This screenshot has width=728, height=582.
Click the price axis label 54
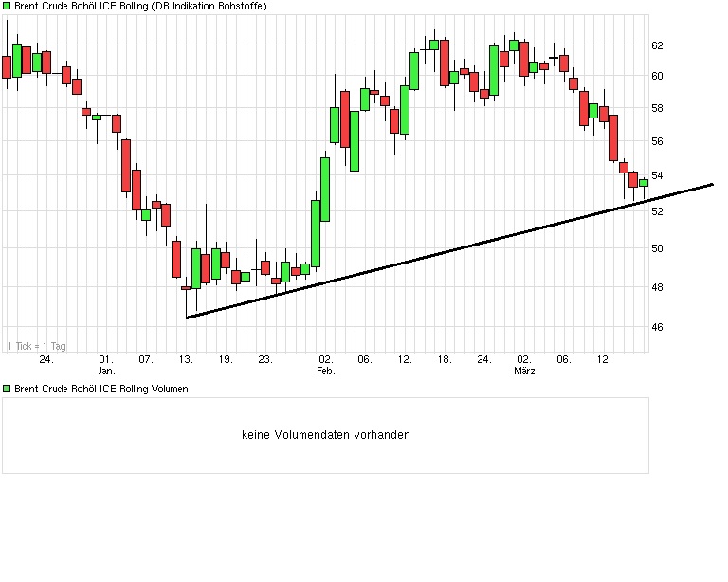click(657, 175)
